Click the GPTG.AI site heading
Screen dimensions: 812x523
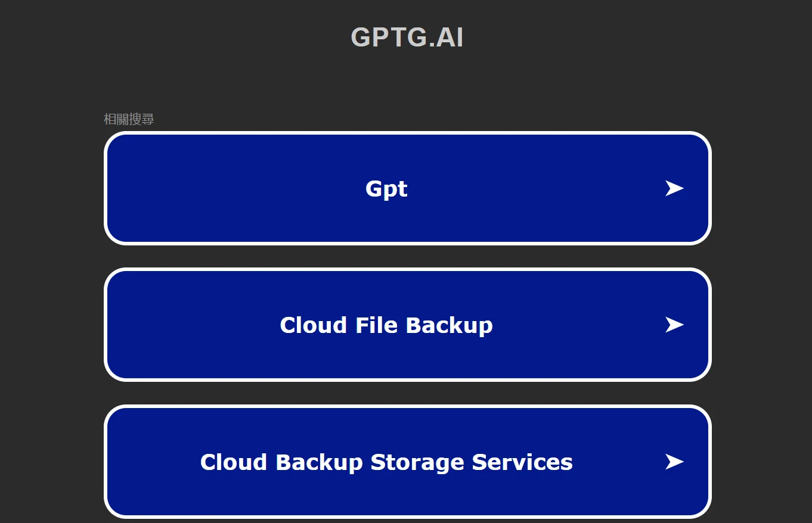click(407, 37)
